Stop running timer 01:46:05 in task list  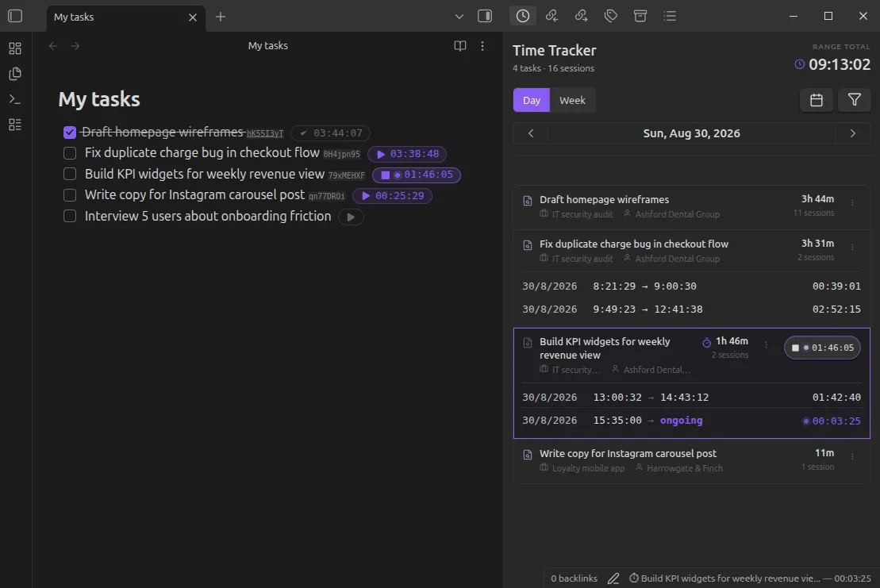[x=417, y=175]
